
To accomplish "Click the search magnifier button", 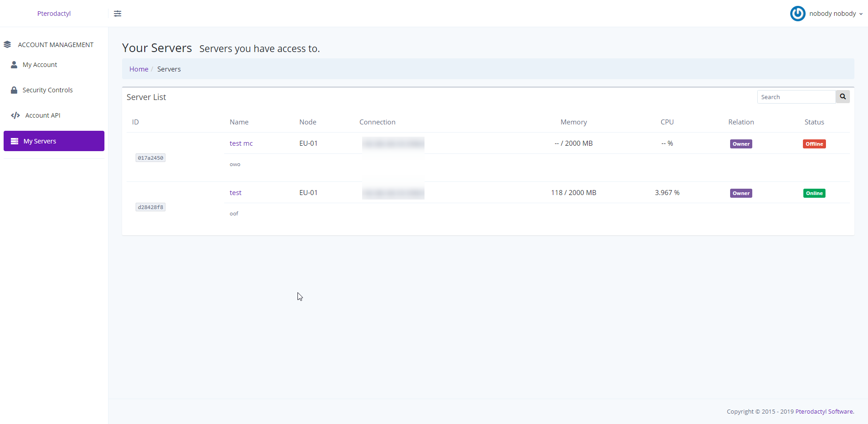I will click(842, 97).
